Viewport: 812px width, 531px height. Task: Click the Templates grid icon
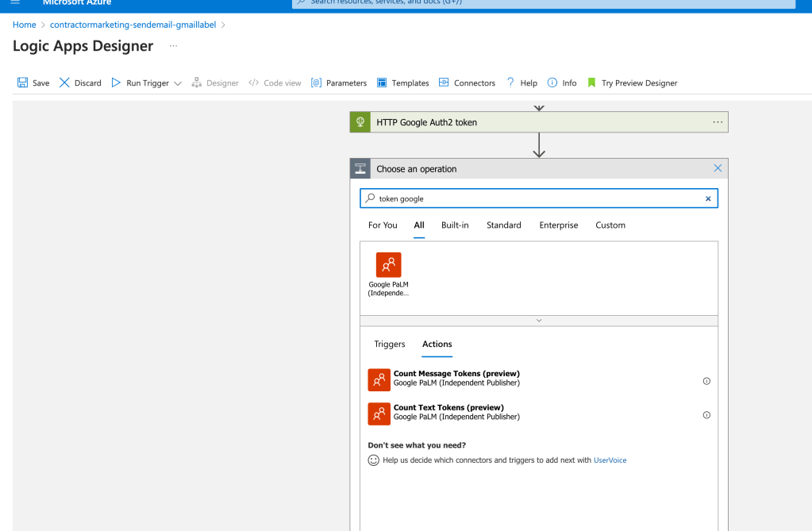point(382,83)
